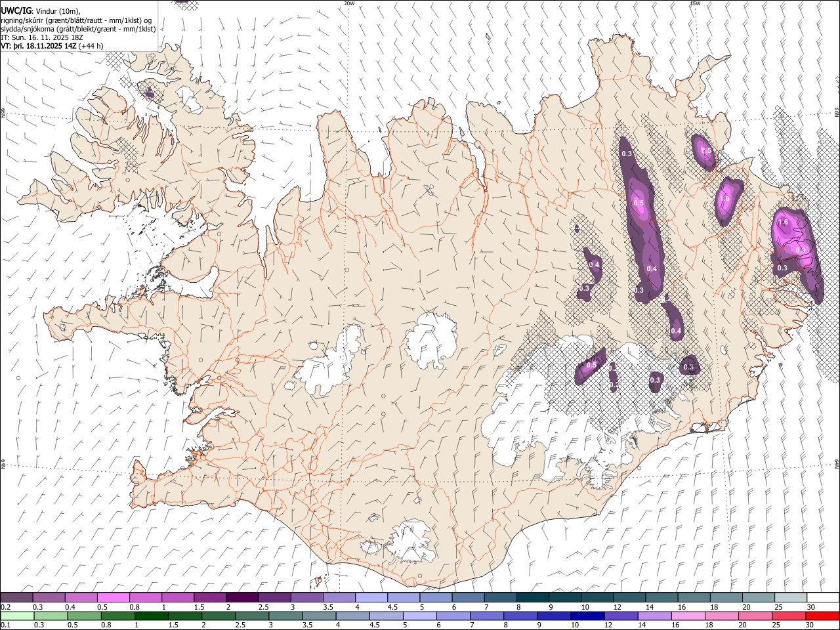Select the bright pink 0.5 swatch, upper legend

pos(113,598)
